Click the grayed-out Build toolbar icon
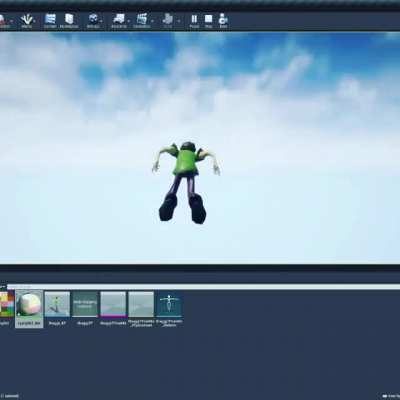 tap(168, 21)
